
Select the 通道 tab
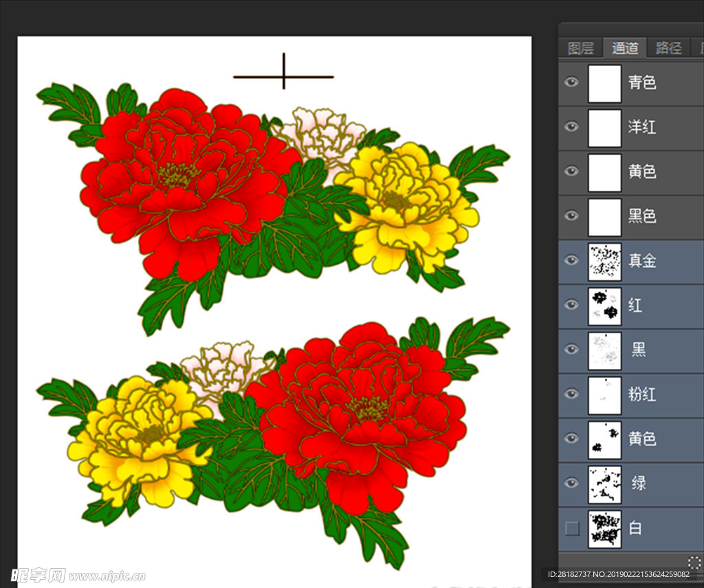coord(624,48)
